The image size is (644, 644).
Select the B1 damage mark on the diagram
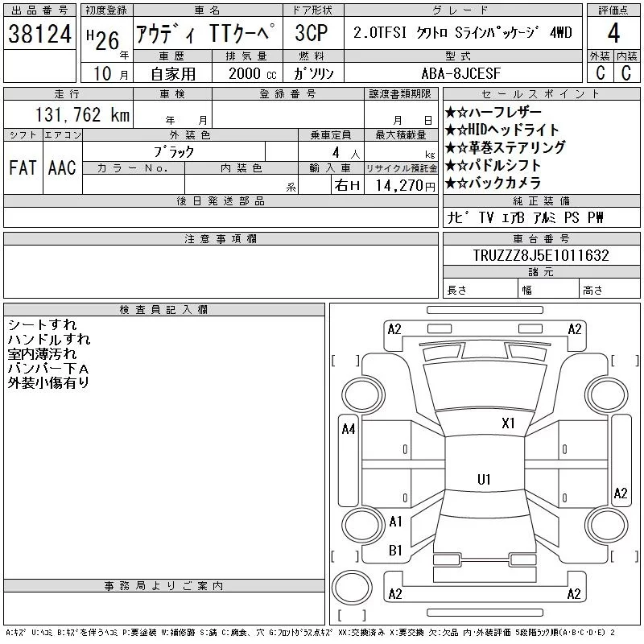coord(395,551)
